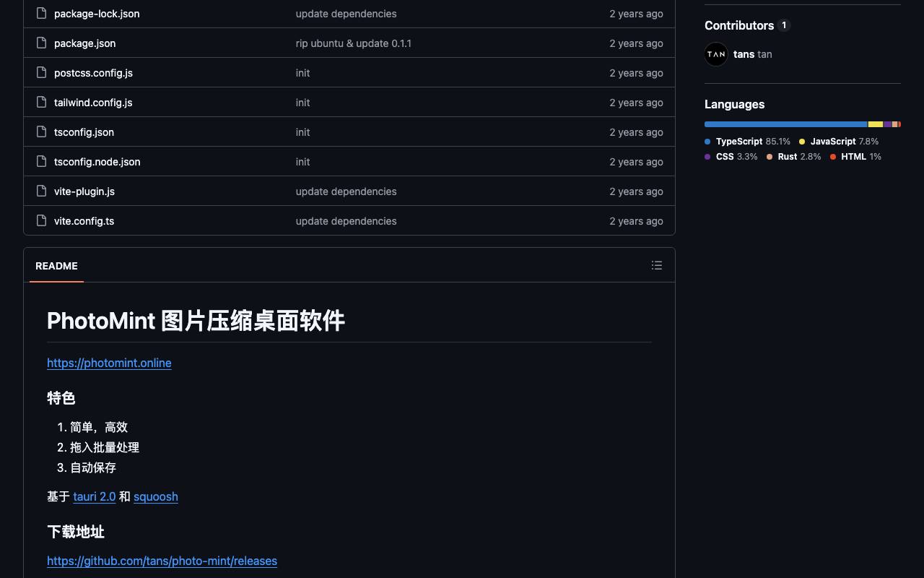
Task: Click the yellow JavaScript segment of language bar
Action: click(876, 124)
